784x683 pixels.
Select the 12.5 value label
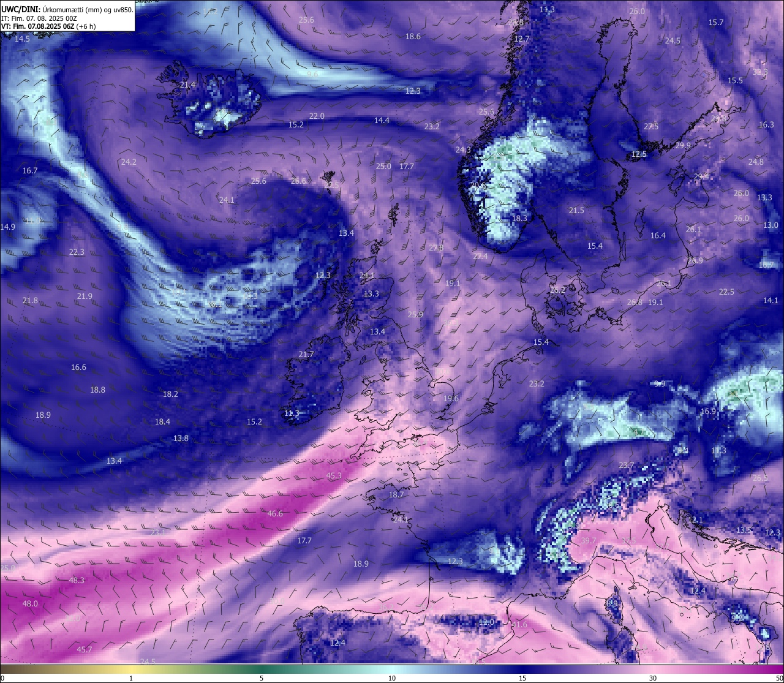pos(639,154)
